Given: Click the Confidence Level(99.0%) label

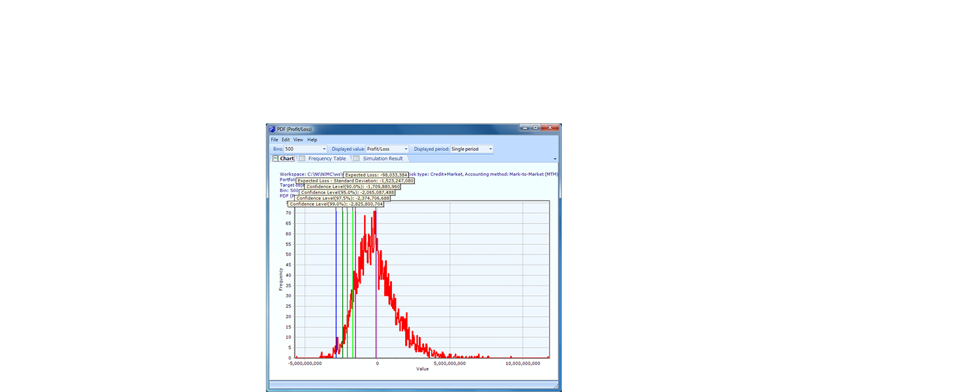Looking at the screenshot, I should (x=336, y=204).
